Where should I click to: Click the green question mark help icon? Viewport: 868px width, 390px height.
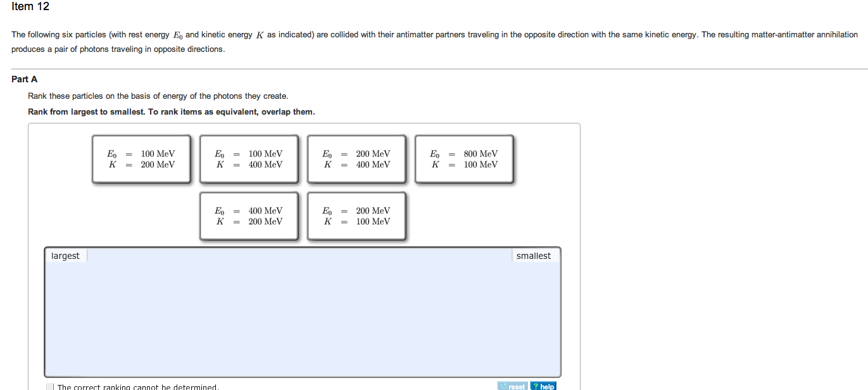point(536,386)
